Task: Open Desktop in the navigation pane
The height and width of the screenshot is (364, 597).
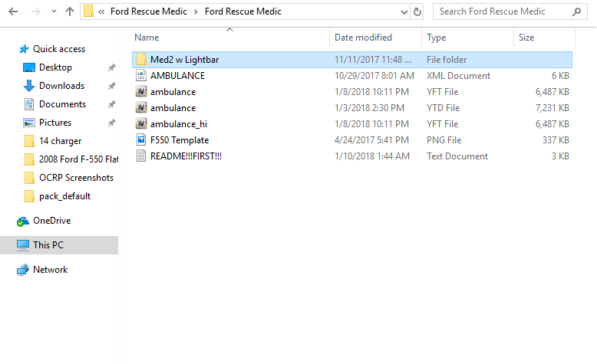Action: (x=55, y=67)
